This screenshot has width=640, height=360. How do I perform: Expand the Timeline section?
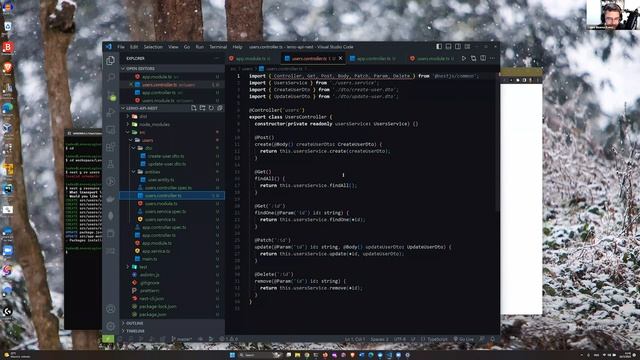(x=172, y=331)
